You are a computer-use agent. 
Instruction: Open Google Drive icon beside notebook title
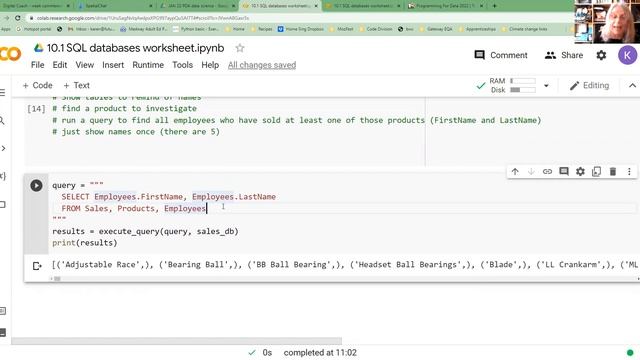coord(38,48)
